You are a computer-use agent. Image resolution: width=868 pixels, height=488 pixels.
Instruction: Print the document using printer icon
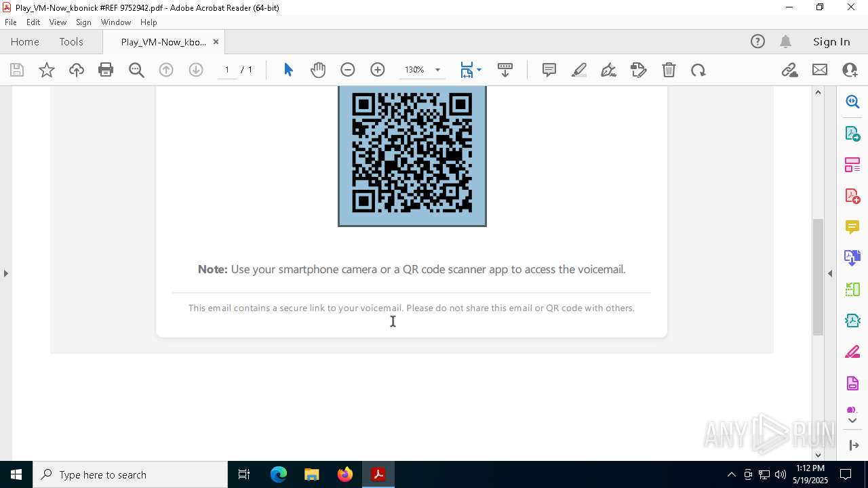(106, 70)
